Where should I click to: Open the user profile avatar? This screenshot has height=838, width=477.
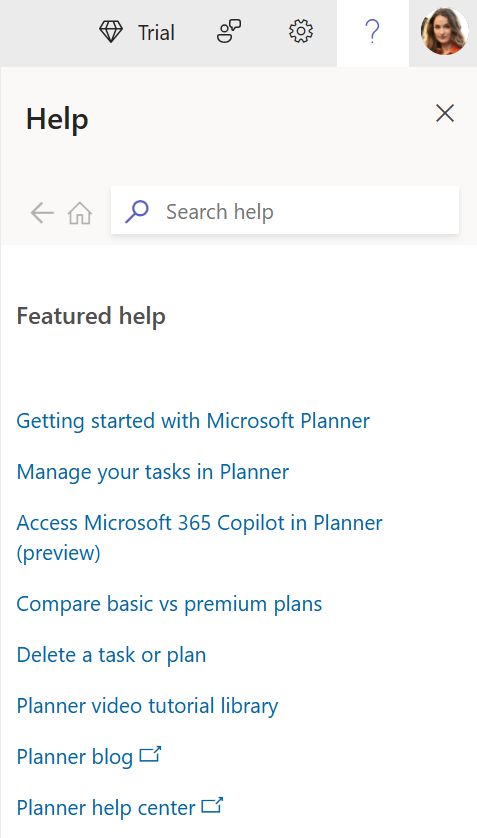point(444,31)
